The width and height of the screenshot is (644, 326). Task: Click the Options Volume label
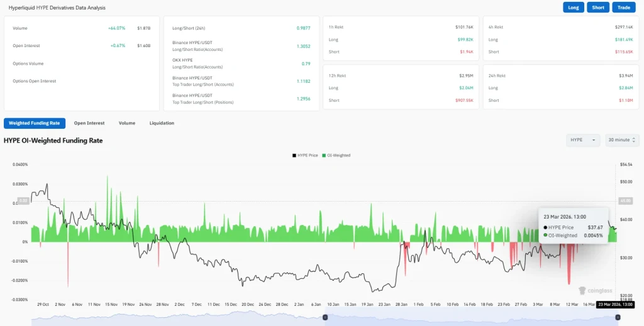(x=28, y=63)
